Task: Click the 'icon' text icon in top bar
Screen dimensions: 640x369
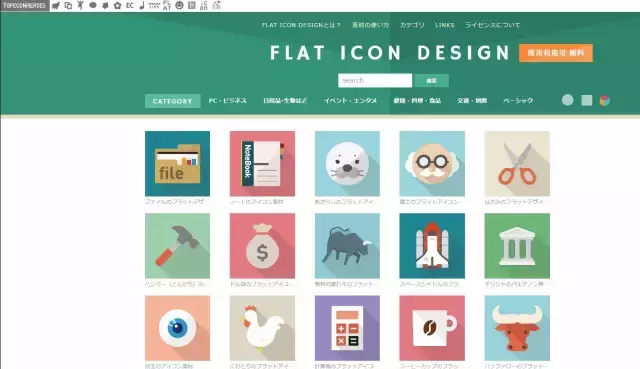Action: pyautogui.click(x=204, y=6)
